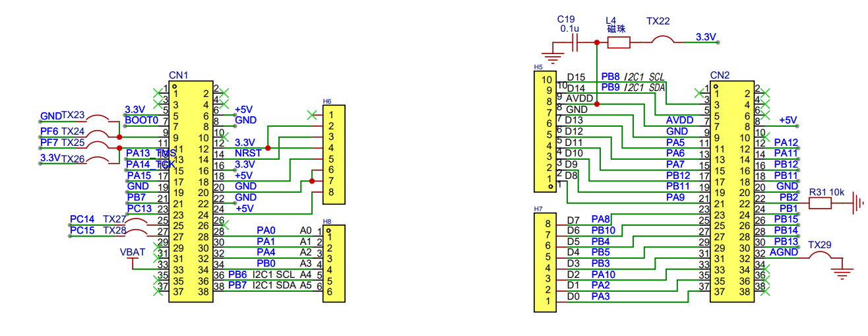This screenshot has width=868, height=336.
Task: Select the PA12 net label
Action: tap(786, 143)
